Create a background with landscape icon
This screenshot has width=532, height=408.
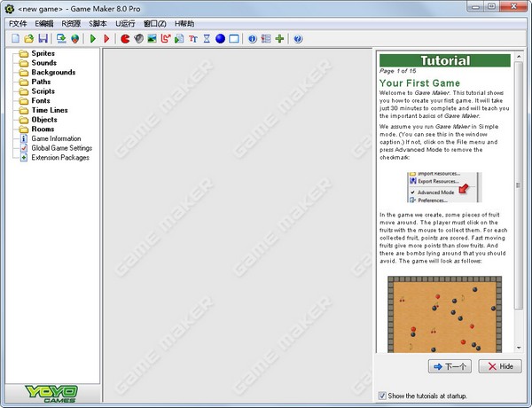tap(152, 39)
